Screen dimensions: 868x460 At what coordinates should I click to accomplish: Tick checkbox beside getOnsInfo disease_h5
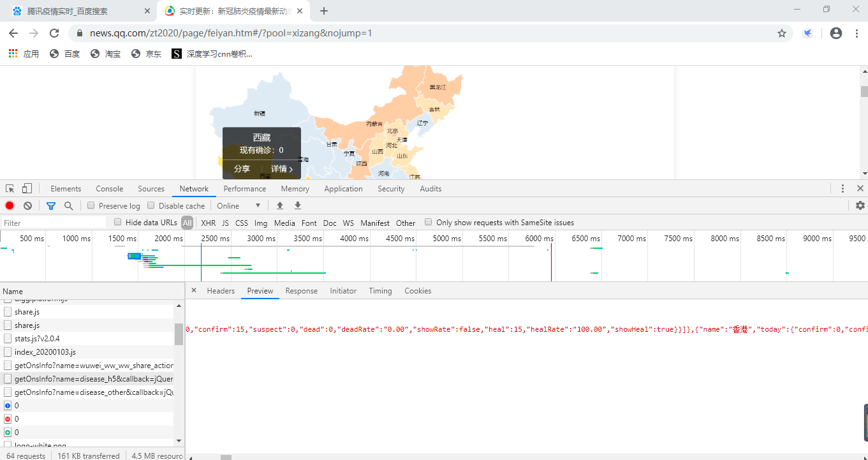[8, 379]
